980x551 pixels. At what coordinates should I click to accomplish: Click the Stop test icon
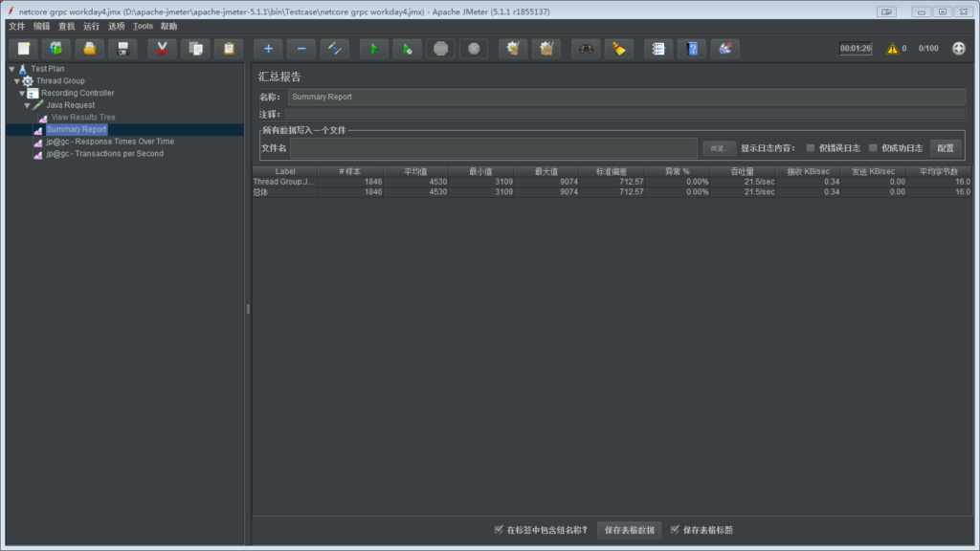pos(440,49)
